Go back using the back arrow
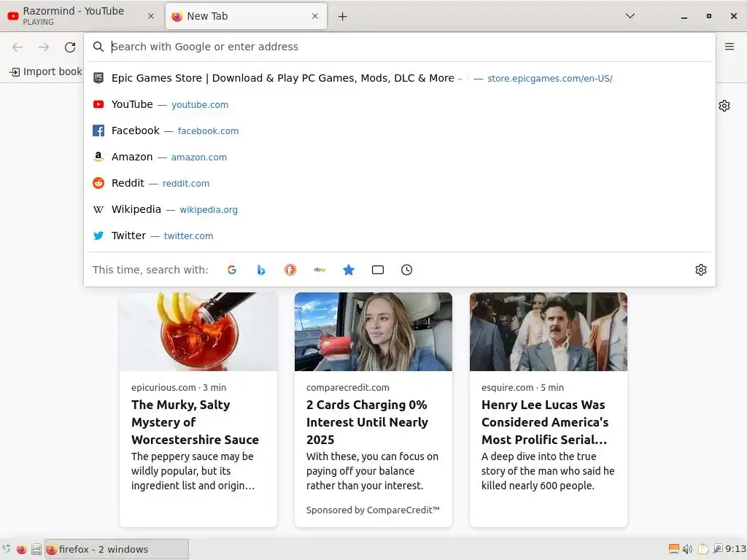This screenshot has height=560, width=747. (18, 47)
